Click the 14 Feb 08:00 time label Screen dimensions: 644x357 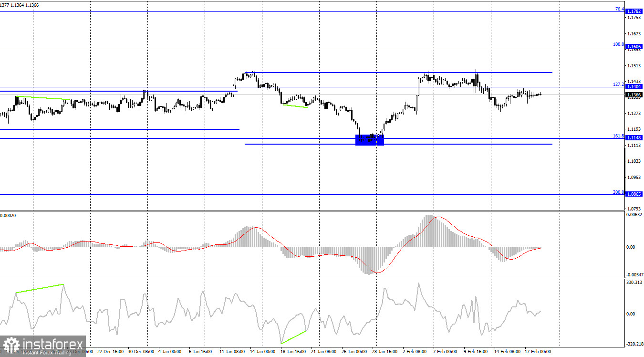(508, 352)
